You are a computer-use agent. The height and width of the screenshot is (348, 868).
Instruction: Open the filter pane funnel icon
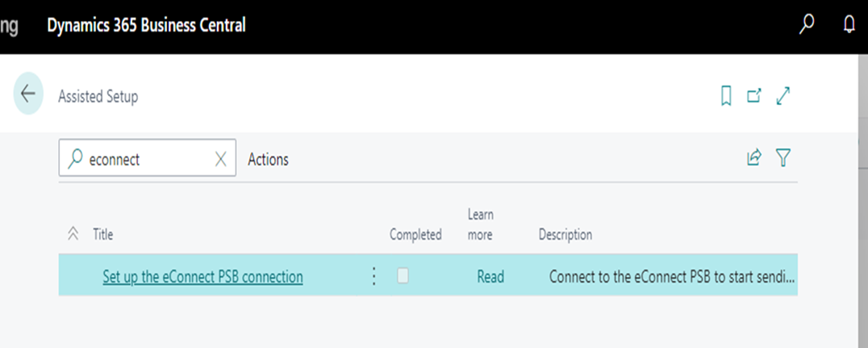coord(783,158)
